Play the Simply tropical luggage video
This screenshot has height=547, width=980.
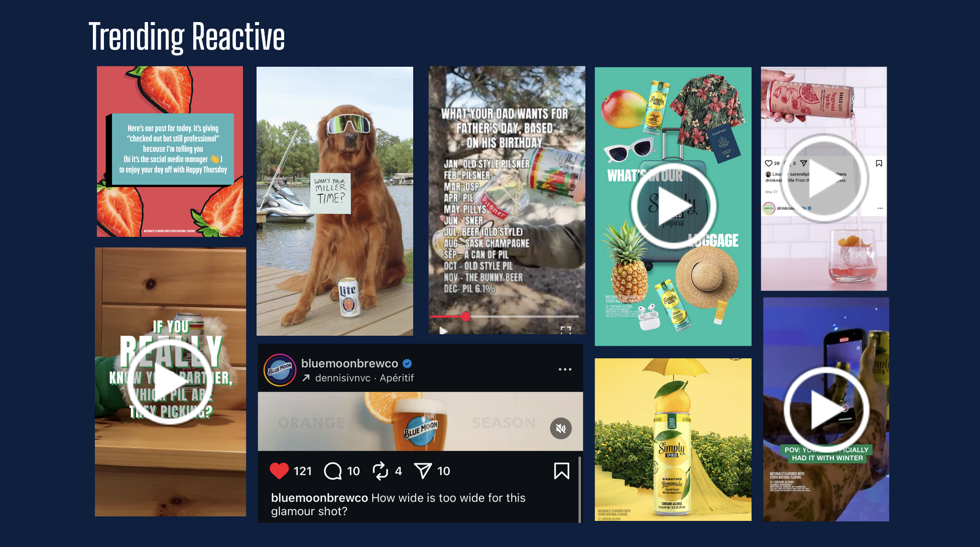click(x=673, y=206)
